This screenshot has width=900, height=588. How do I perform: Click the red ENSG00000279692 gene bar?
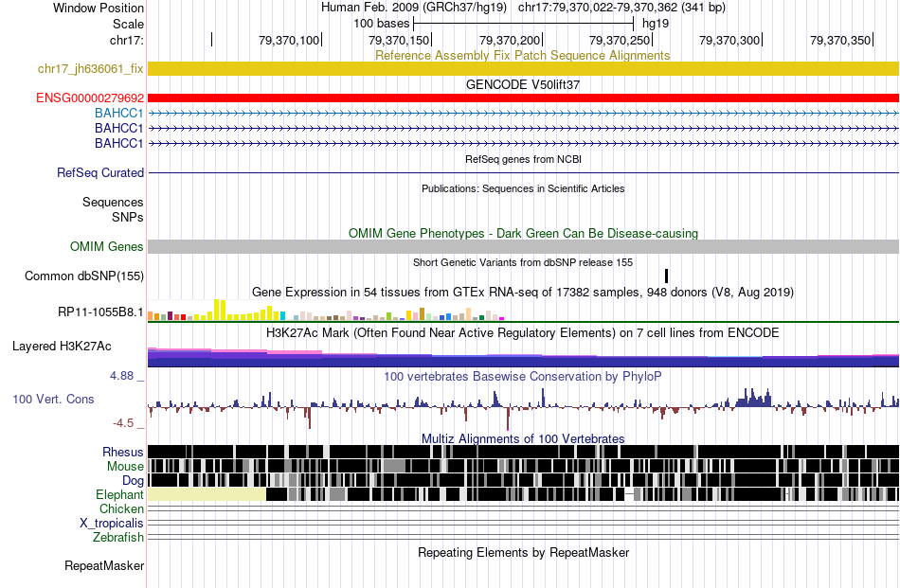click(x=523, y=98)
